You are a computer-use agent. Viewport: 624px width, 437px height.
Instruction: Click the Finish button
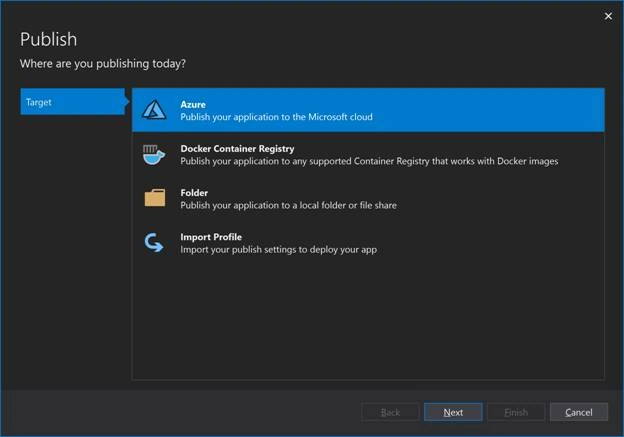(x=516, y=412)
